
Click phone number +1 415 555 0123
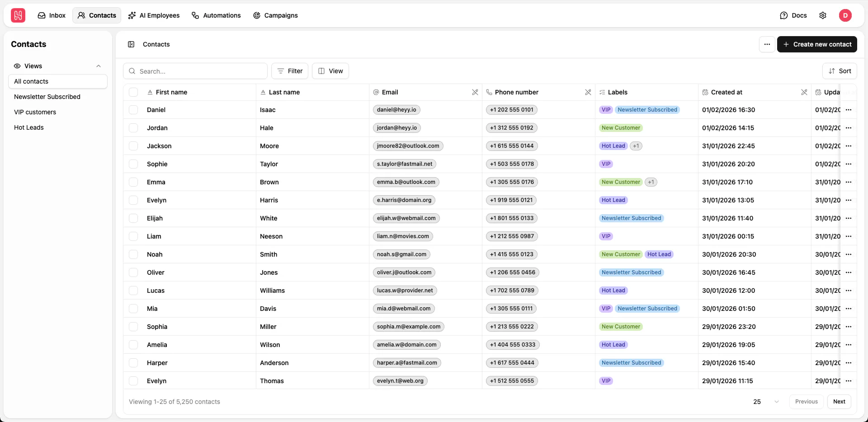coord(512,254)
